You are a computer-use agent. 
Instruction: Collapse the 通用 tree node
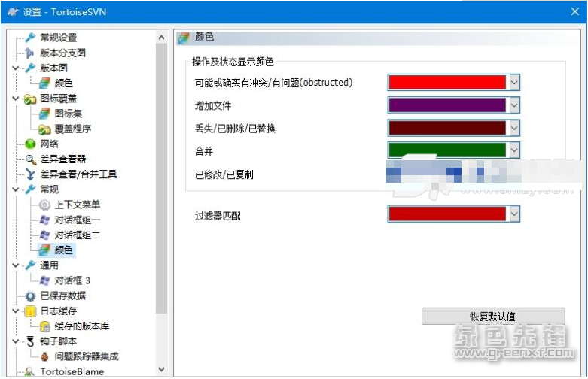pos(15,265)
